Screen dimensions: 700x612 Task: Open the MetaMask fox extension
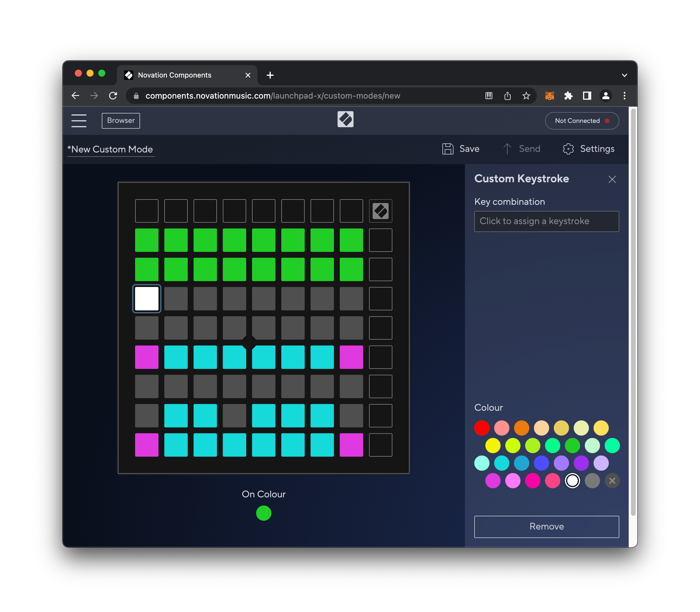tap(549, 96)
